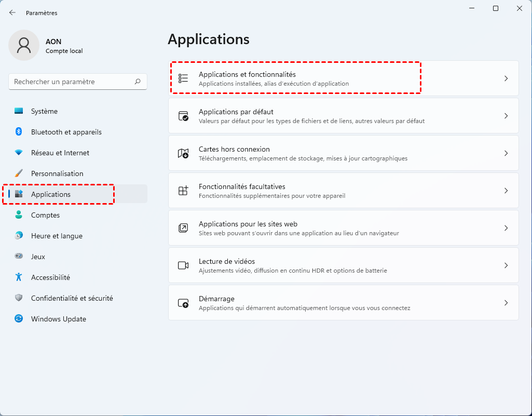Click the Rechercher un paramètre search field
The width and height of the screenshot is (532, 416).
[72, 82]
